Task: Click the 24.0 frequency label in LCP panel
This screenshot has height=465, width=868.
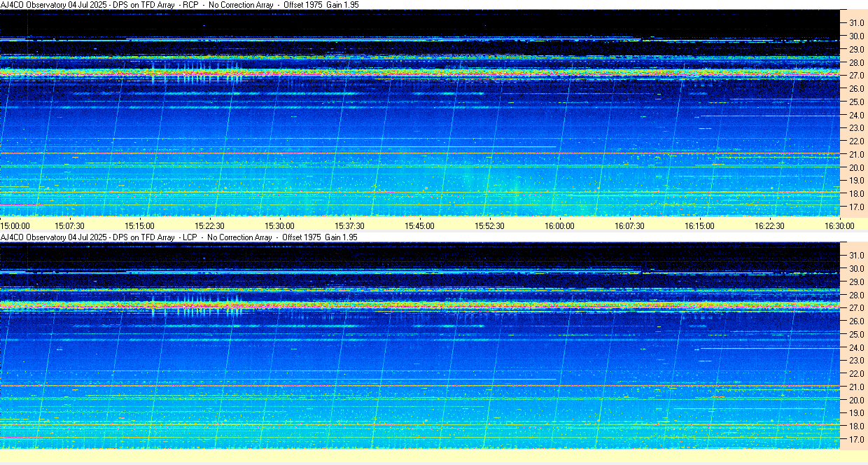Action: click(856, 347)
